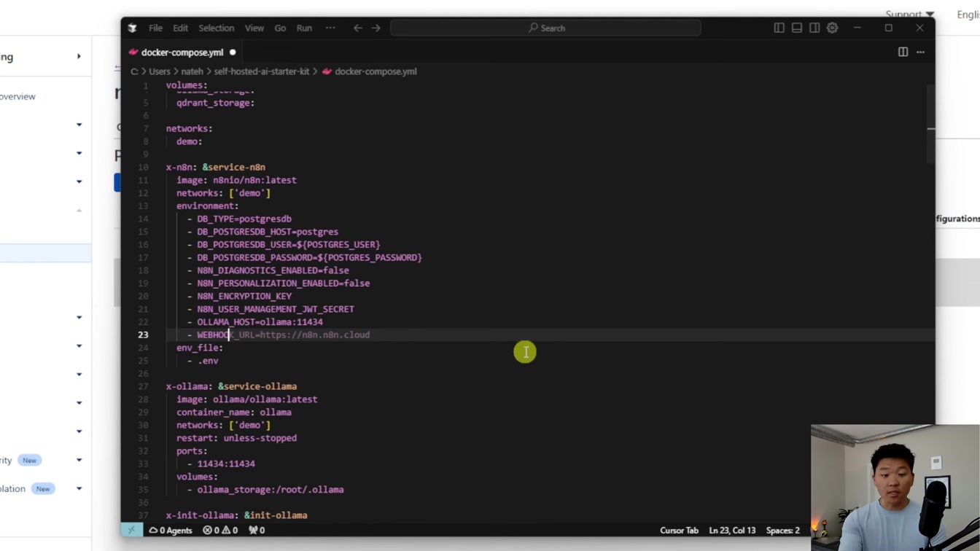Open the nateh breadcrumb segment

pyautogui.click(x=192, y=71)
